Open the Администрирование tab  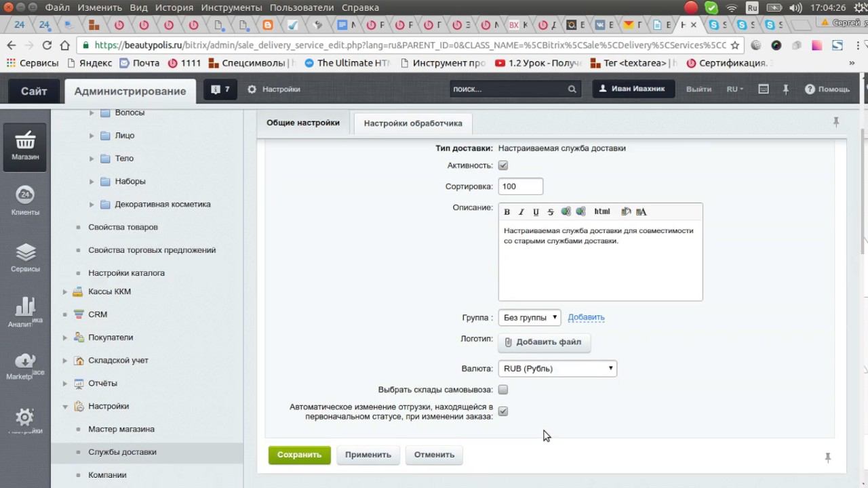pyautogui.click(x=130, y=91)
